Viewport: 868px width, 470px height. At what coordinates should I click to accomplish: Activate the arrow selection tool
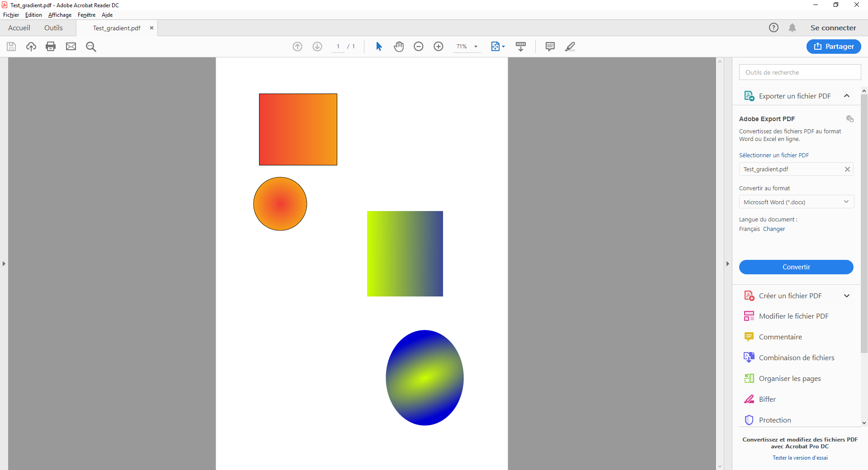pyautogui.click(x=379, y=47)
